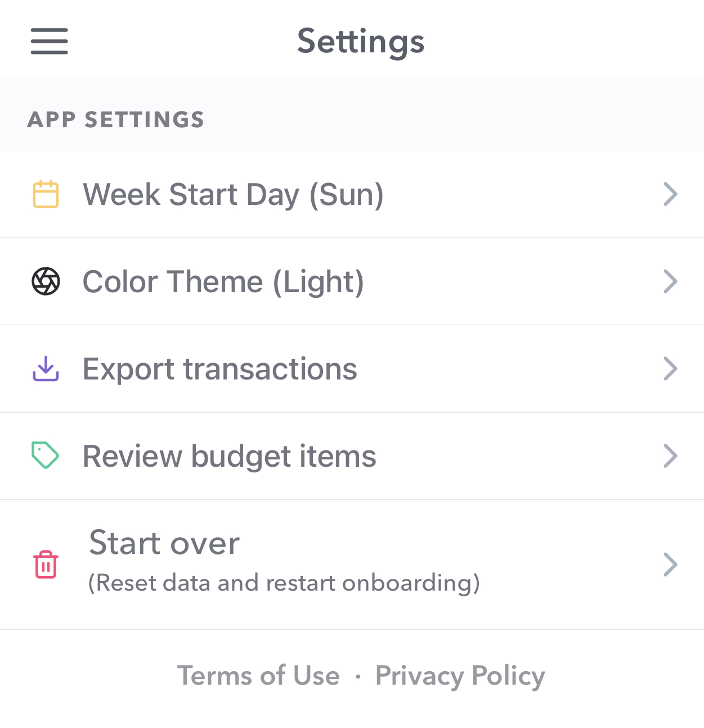Open the Privacy Policy link
Screen dimensions: 704x728
(460, 676)
